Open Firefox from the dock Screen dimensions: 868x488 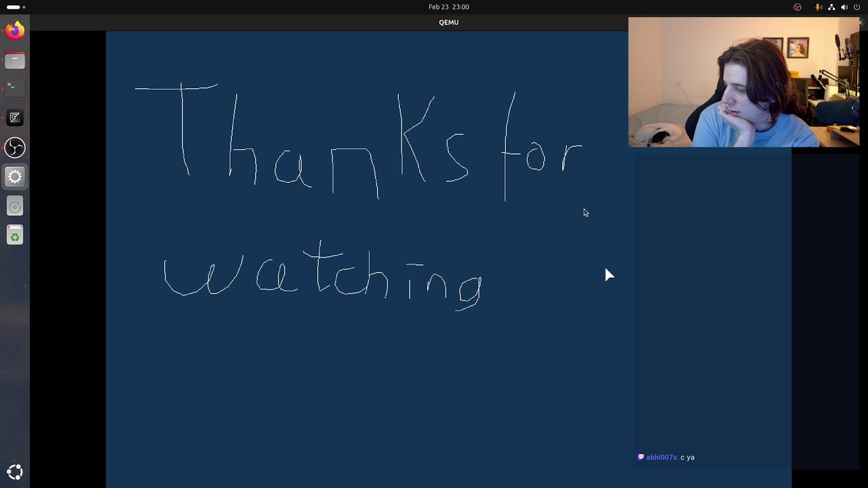coord(15,30)
